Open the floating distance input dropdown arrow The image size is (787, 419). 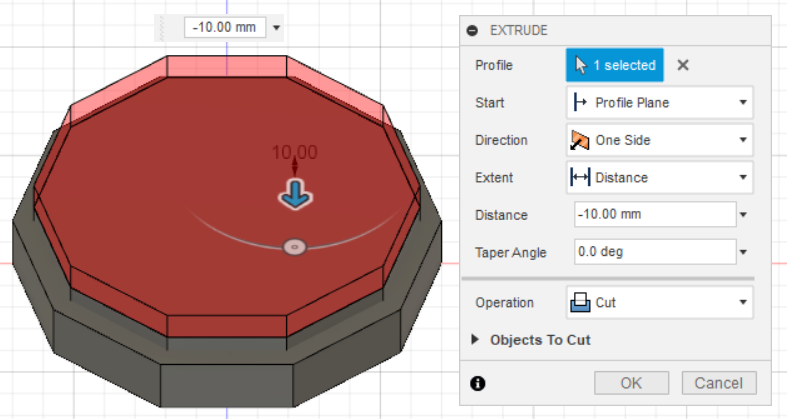coord(276,28)
